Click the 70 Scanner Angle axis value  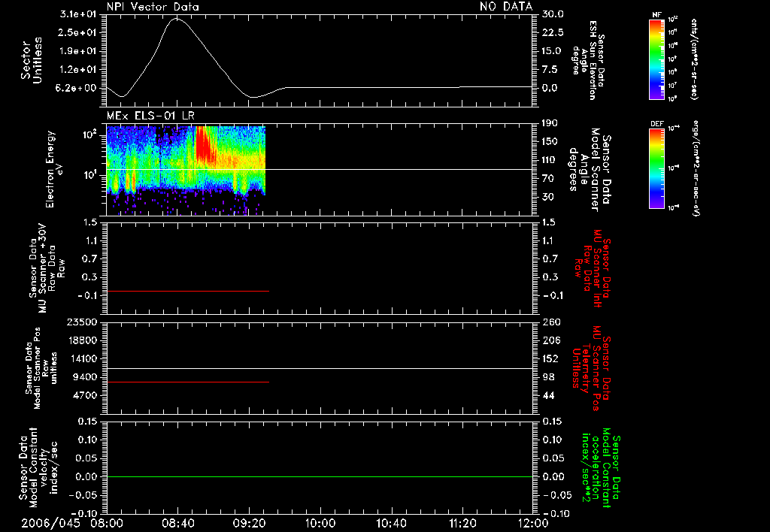(547, 179)
